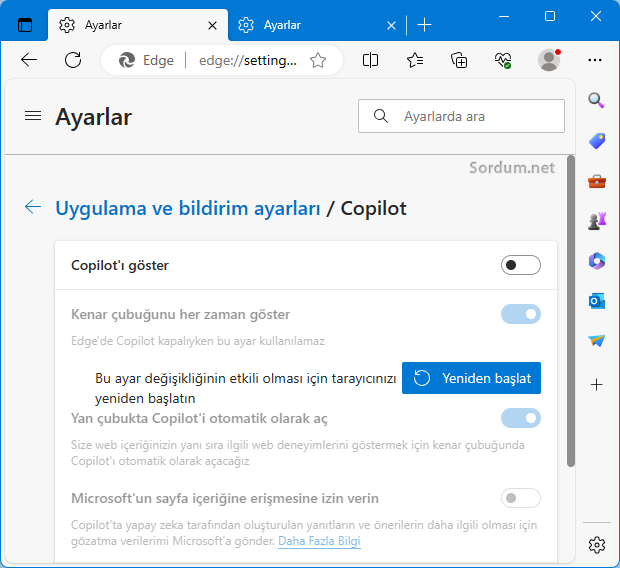Open the tab actions menu icon
Viewport: 620px width, 568px height.
click(25, 25)
